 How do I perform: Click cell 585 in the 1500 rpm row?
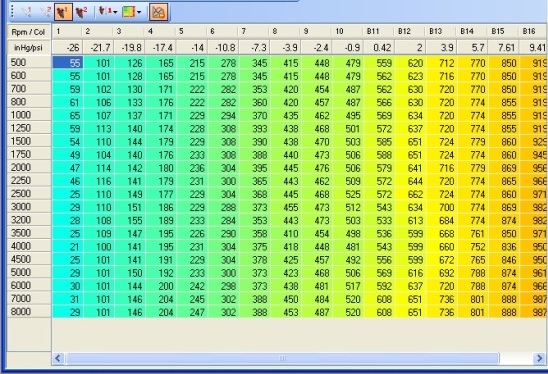379,142
